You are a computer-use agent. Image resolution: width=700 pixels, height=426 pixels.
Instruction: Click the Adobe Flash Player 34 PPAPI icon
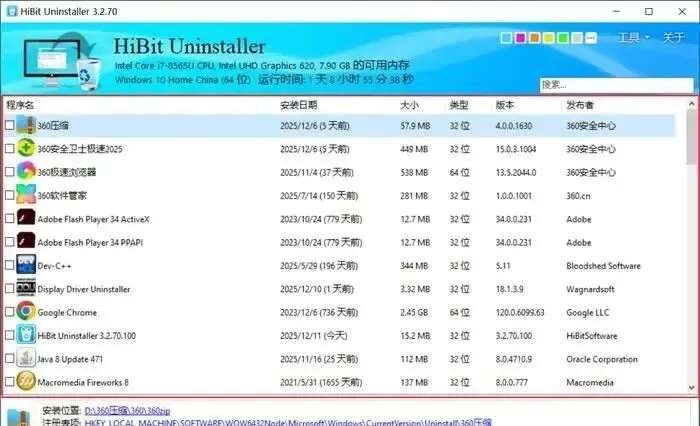click(26, 242)
